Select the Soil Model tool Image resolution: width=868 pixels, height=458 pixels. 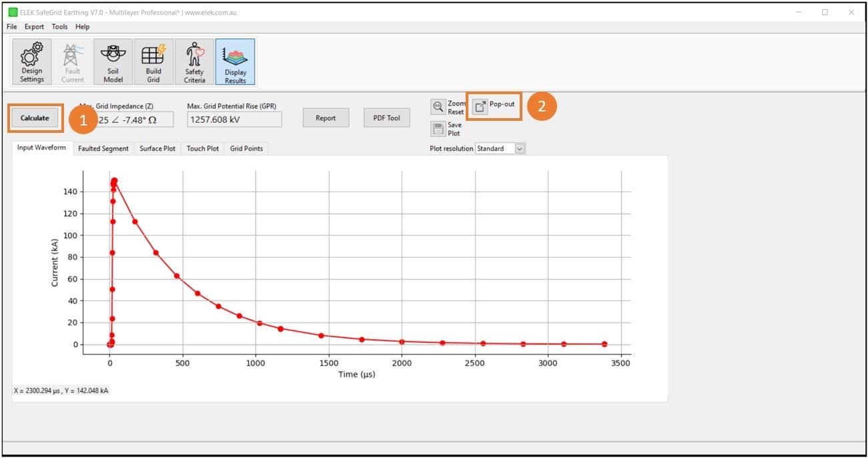point(112,61)
